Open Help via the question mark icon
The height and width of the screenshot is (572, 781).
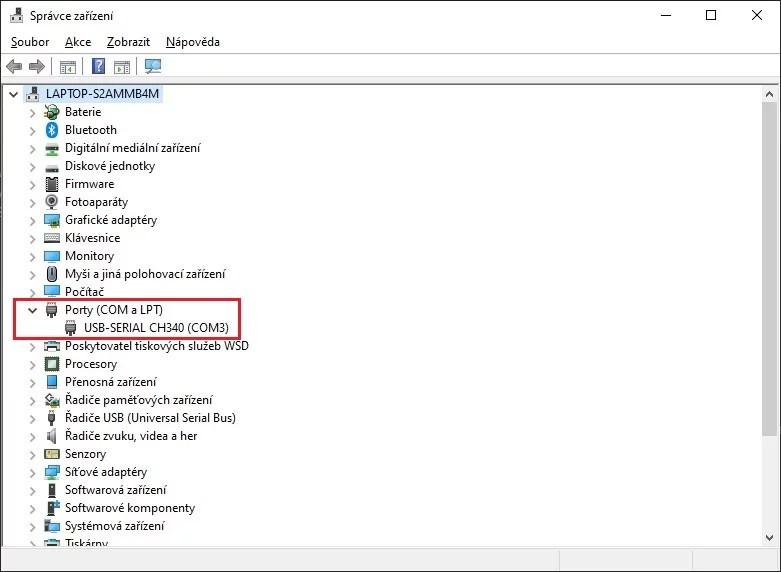[99, 66]
